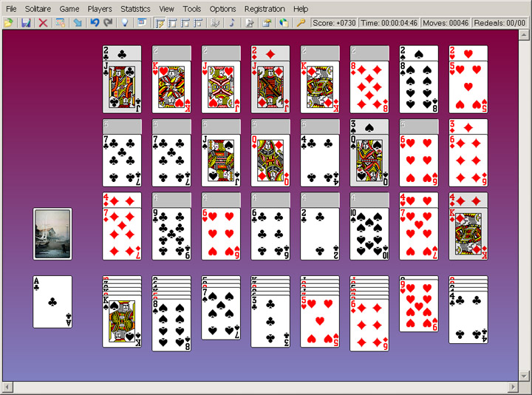Click the blue arrow toolbar icon
The height and width of the screenshot is (395, 532).
pos(78,23)
